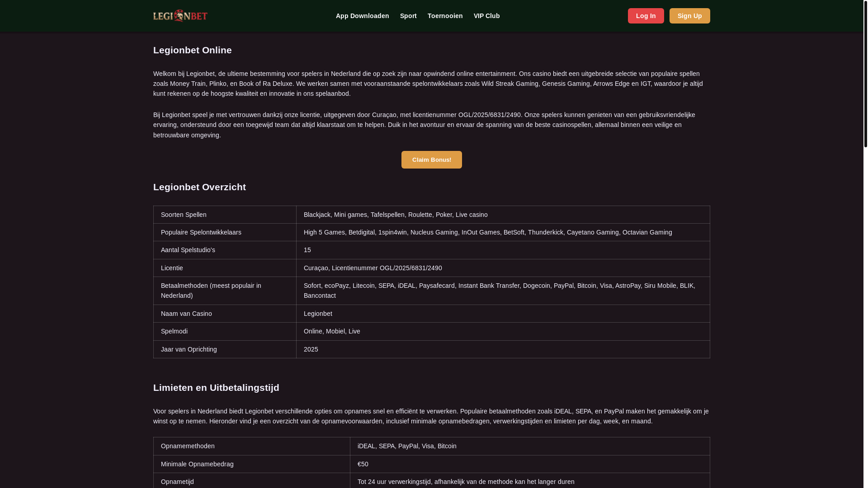Open App Downloaden menu item
Viewport: 868px width, 488px height.
pyautogui.click(x=362, y=16)
